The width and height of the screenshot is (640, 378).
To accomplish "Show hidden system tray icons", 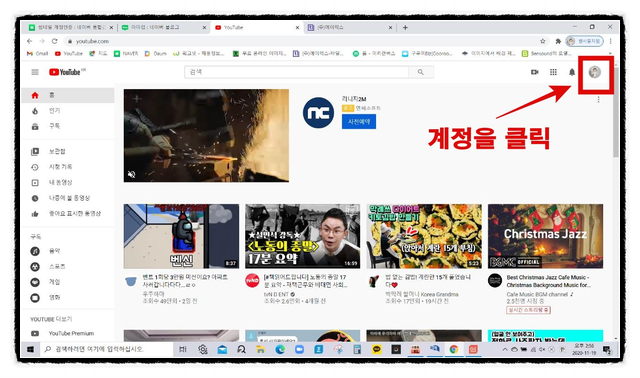I will pos(505,349).
